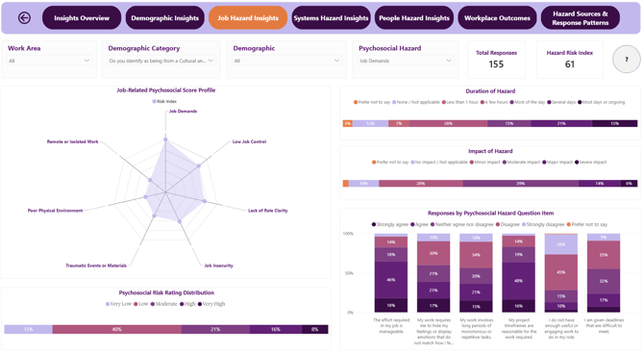644x353 pixels.
Task: Click the Risk Index legend marker
Action: tap(155, 102)
